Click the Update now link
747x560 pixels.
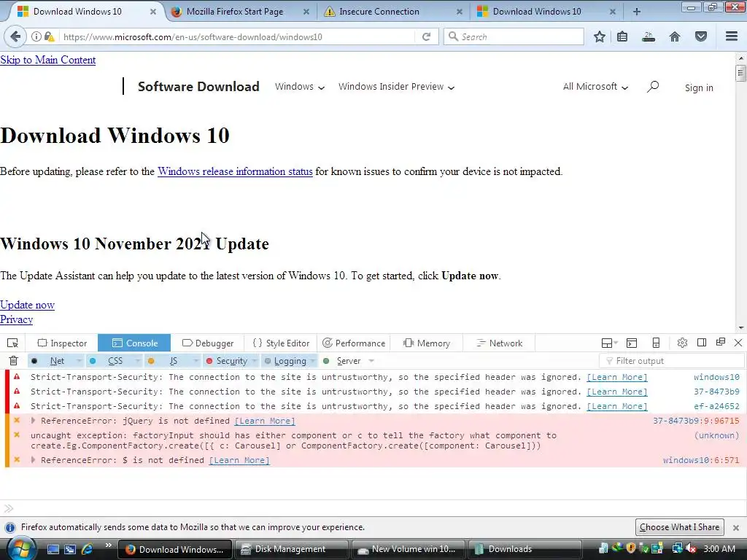pyautogui.click(x=27, y=305)
